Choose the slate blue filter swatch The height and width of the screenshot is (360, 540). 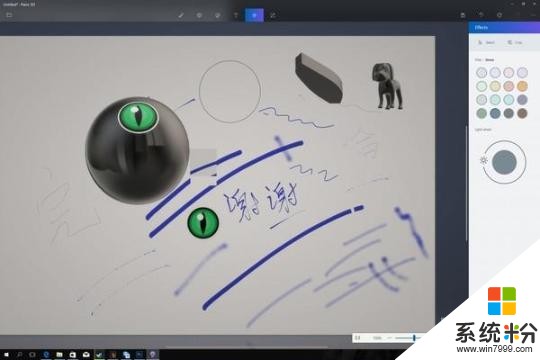(495, 113)
